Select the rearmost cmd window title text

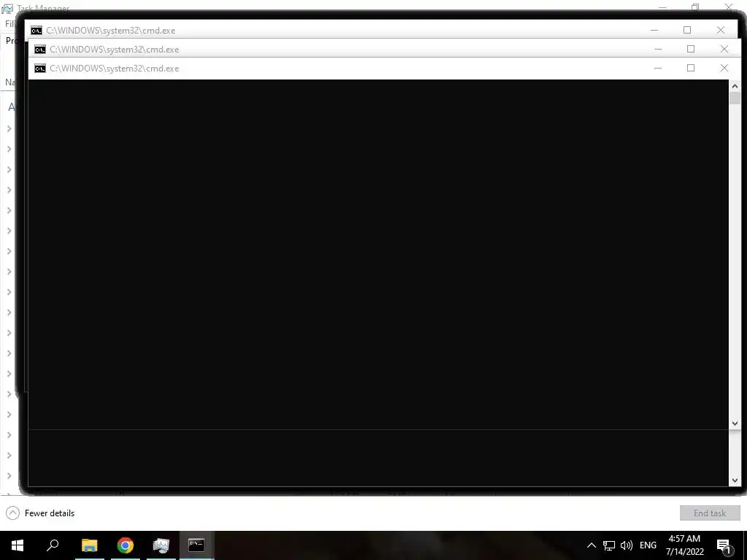click(x=111, y=31)
